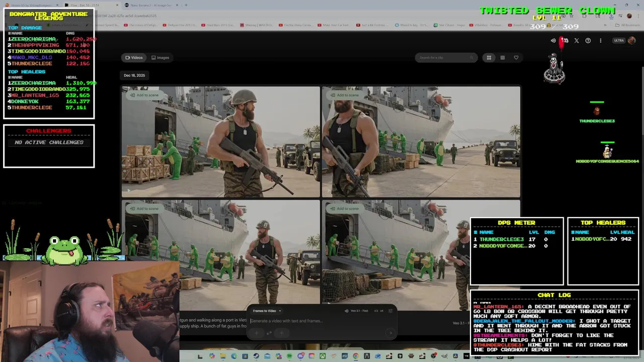Open the three-dot more options menu
The height and width of the screenshot is (362, 644).
[600, 41]
